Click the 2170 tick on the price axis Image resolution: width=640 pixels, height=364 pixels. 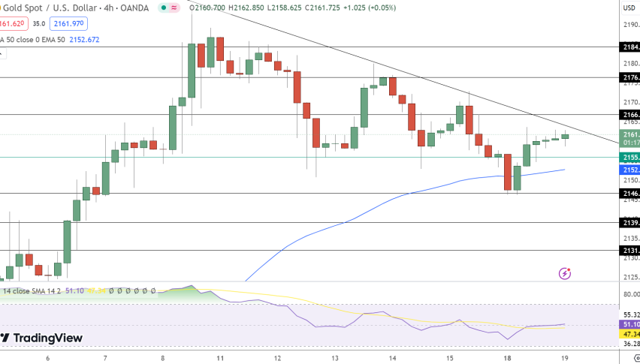click(632, 102)
